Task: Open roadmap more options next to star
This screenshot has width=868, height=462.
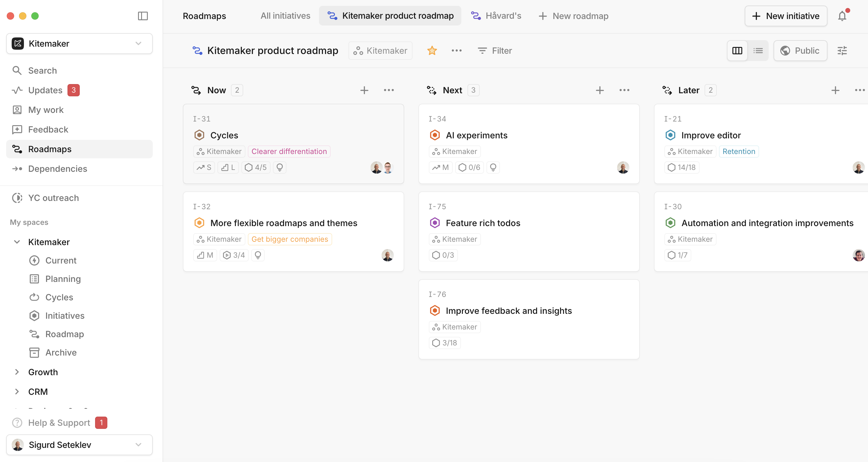Action: coord(457,51)
